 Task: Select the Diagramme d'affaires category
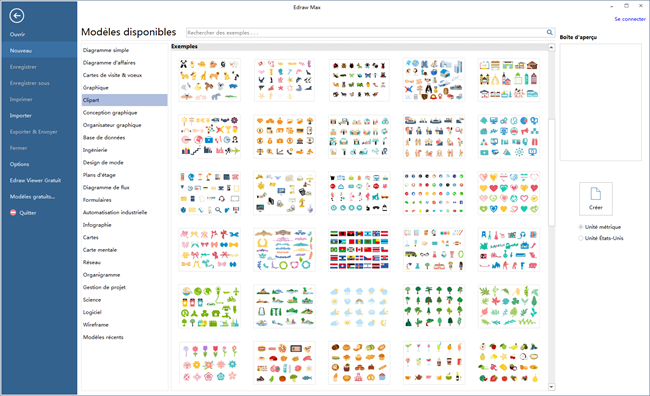(109, 63)
